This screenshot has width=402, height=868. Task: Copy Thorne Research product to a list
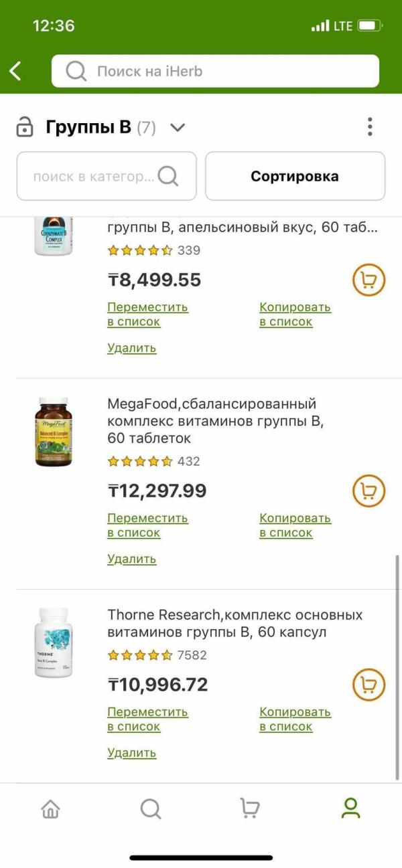coord(295,719)
